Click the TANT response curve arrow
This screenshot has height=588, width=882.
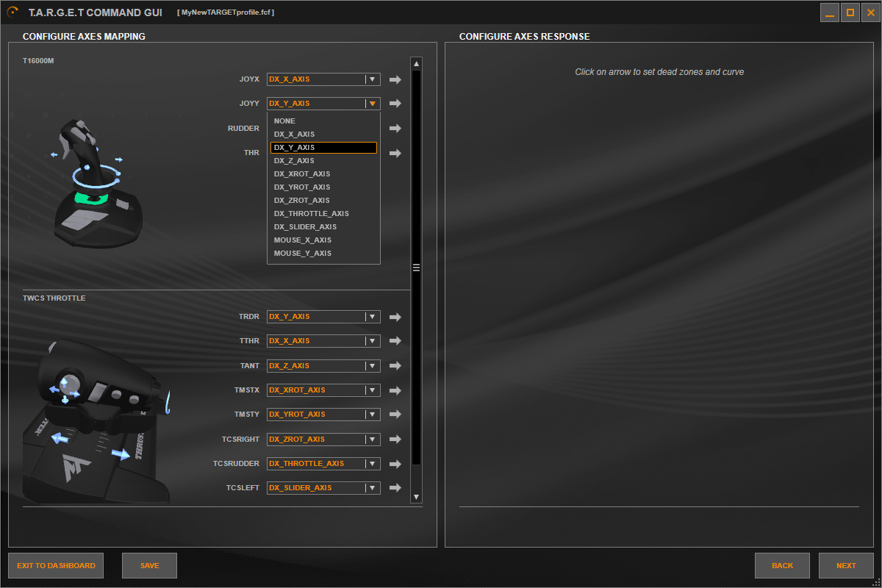point(395,366)
